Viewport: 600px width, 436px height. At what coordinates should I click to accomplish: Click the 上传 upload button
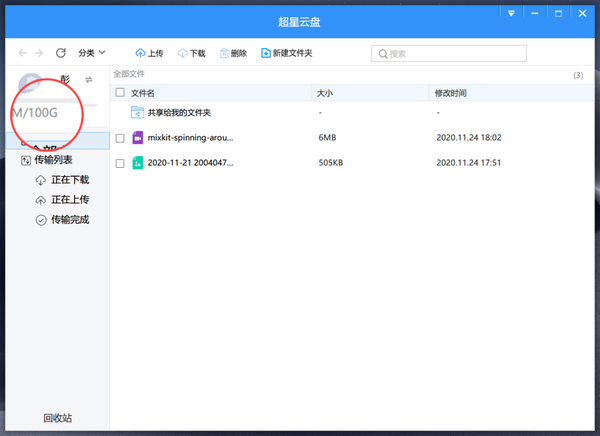[149, 53]
